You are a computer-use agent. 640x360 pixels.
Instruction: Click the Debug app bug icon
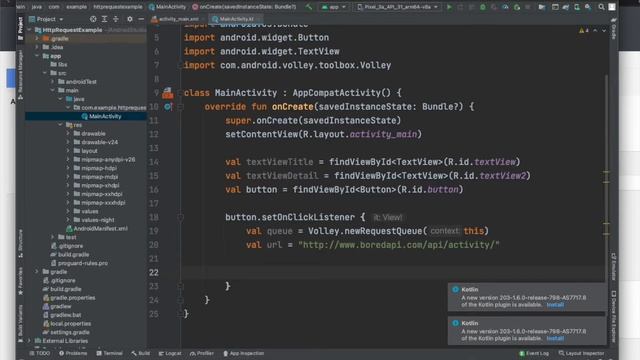(x=483, y=7)
